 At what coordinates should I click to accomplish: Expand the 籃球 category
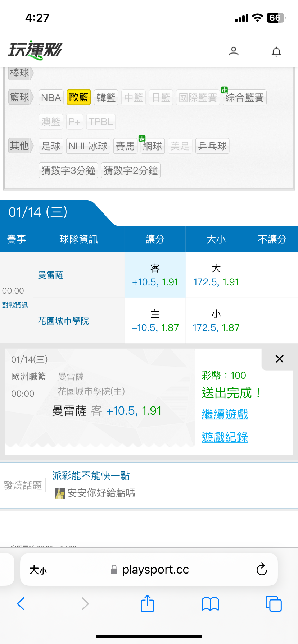click(20, 97)
